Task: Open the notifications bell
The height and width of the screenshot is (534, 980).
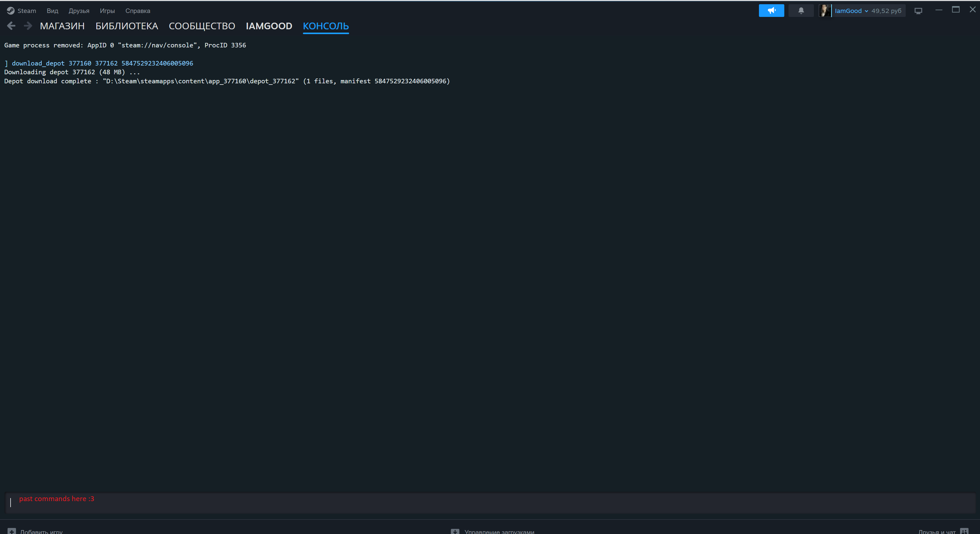Action: 801,11
